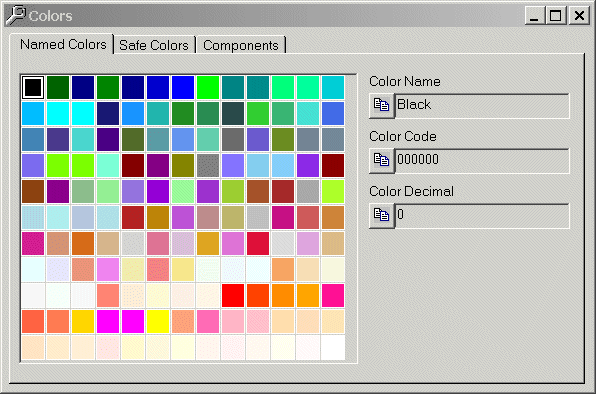Viewport: 596px width, 394px height.
Task: Open the Components tab
Action: [x=241, y=45]
